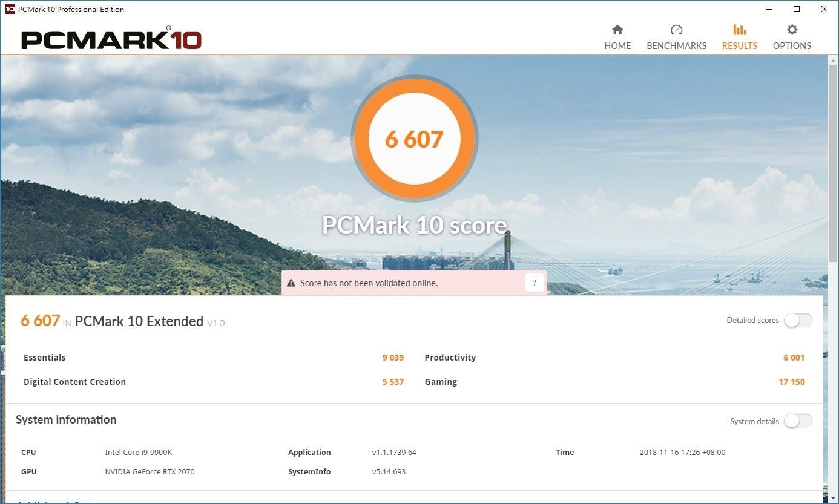Screen dimensions: 839x504
Task: Click the Digital Content Creation score 5 537
Action: coord(393,382)
